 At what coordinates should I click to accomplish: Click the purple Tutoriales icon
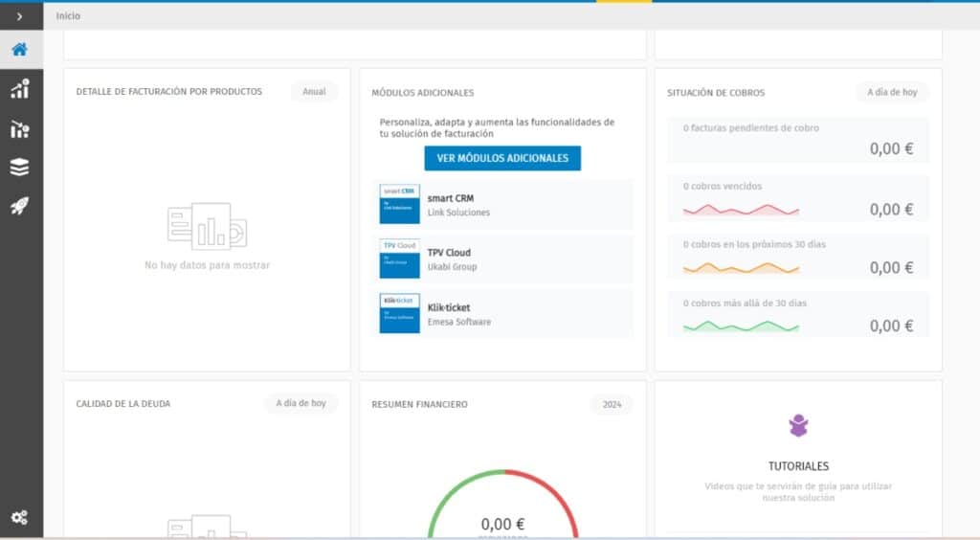coord(798,426)
